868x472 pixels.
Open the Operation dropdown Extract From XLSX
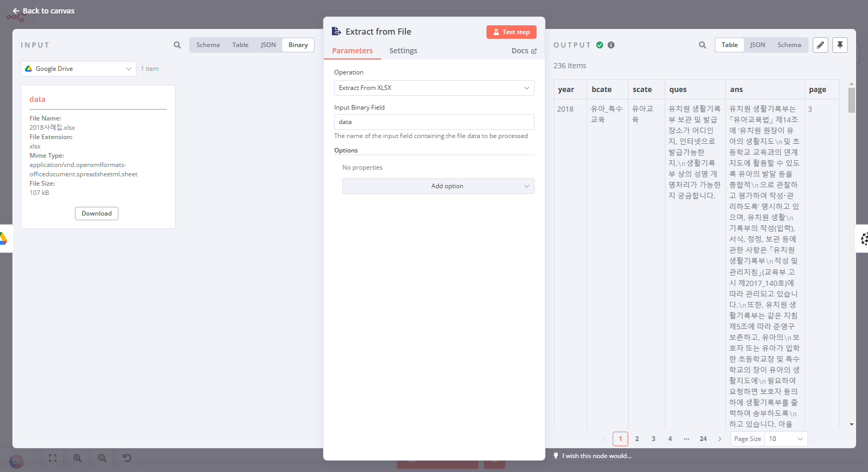[x=434, y=88]
